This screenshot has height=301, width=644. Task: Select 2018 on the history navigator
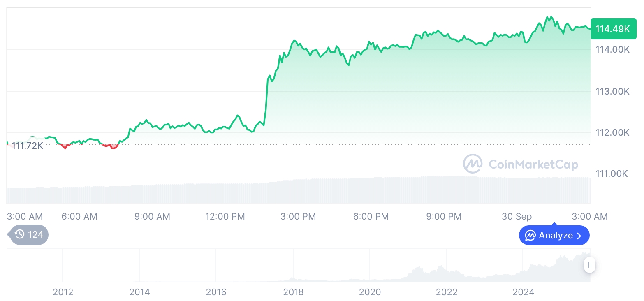point(293,292)
